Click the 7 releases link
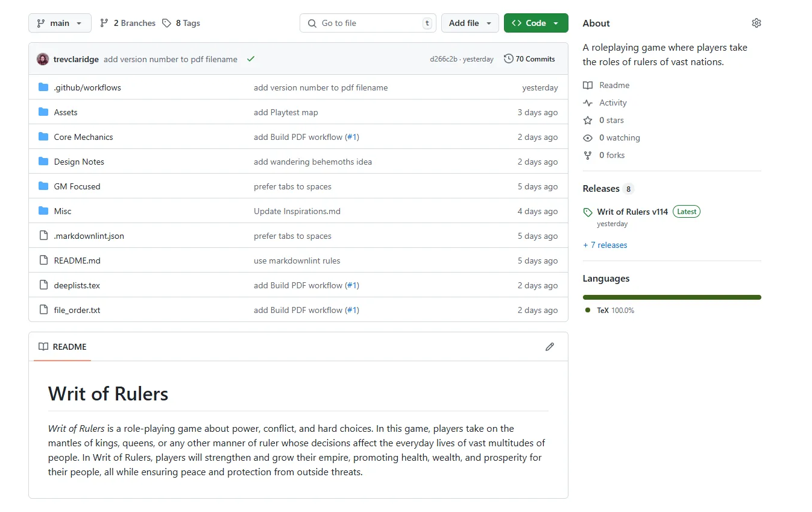The width and height of the screenshot is (812, 512). pos(605,245)
